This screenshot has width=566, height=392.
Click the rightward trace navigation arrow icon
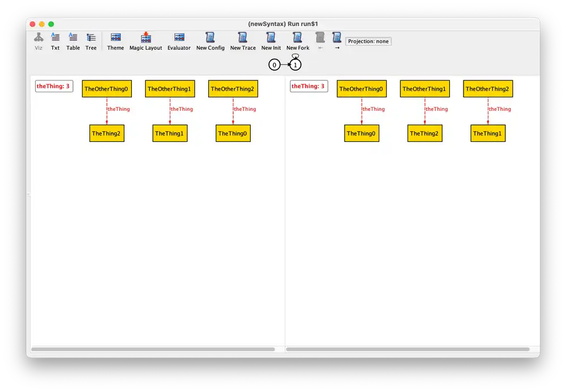(x=336, y=41)
